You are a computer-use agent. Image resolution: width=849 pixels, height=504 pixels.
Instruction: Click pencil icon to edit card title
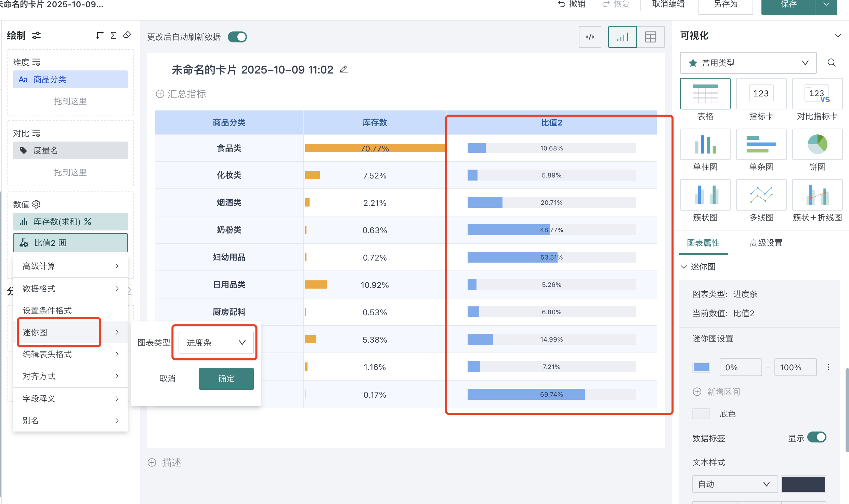(344, 69)
